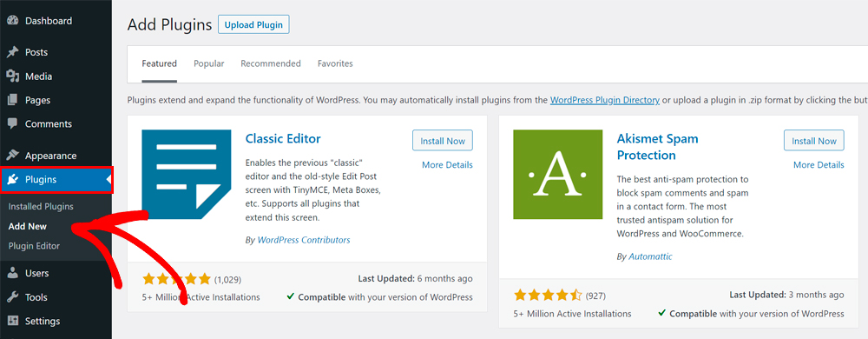The height and width of the screenshot is (339, 868).
Task: Click the Pages icon in sidebar
Action: [13, 100]
